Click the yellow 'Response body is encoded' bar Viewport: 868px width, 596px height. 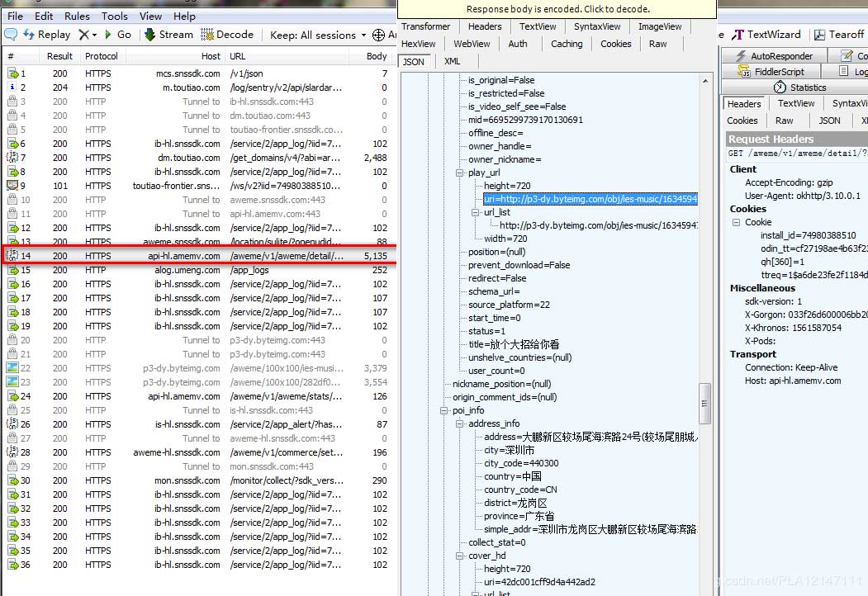557,9
